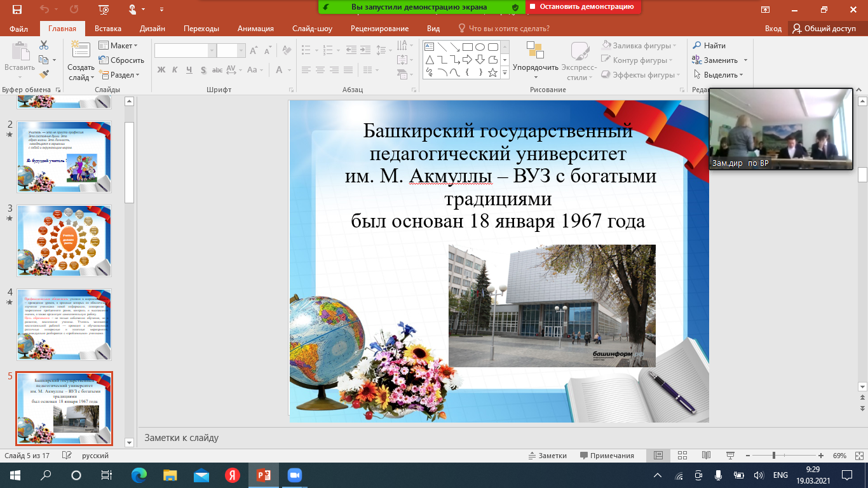This screenshot has height=488, width=868.
Task: Open the Вставка ribbon tab
Action: coord(108,29)
